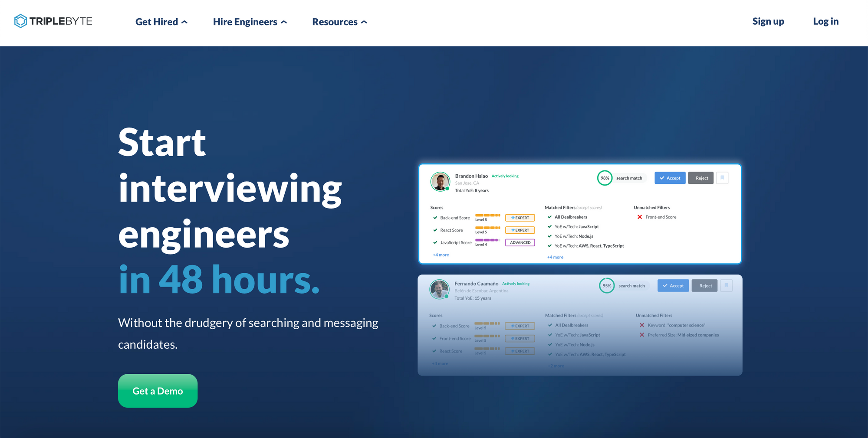The image size is (868, 438).
Task: Click the checkmark next to All Dealbreakers on Brandon's card
Action: (549, 217)
